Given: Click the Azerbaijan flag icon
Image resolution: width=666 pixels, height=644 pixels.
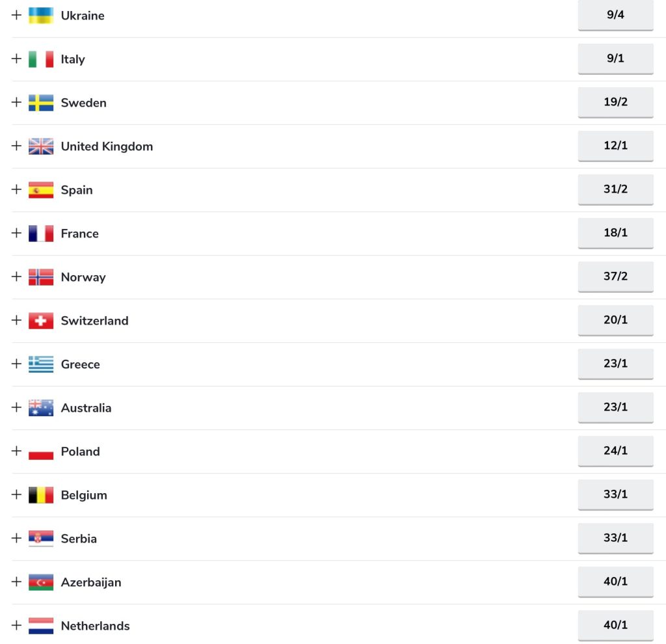Looking at the screenshot, I should tap(41, 582).
